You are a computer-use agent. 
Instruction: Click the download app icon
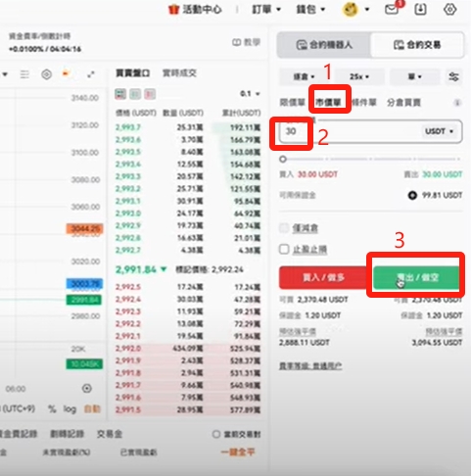pyautogui.click(x=420, y=9)
